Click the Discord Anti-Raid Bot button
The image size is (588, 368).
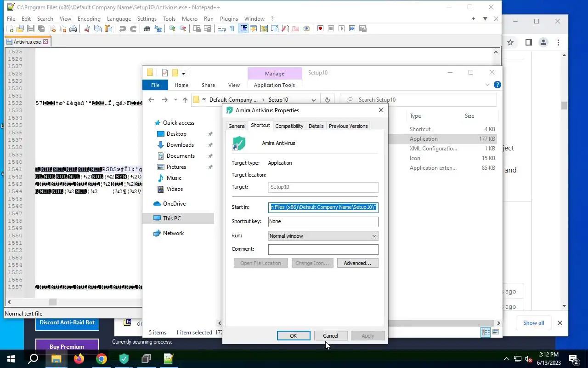tap(67, 322)
